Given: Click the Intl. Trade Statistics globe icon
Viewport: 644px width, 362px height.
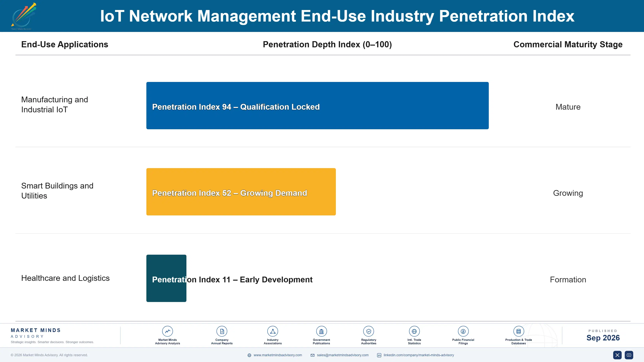Looking at the screenshot, I should point(414,331).
